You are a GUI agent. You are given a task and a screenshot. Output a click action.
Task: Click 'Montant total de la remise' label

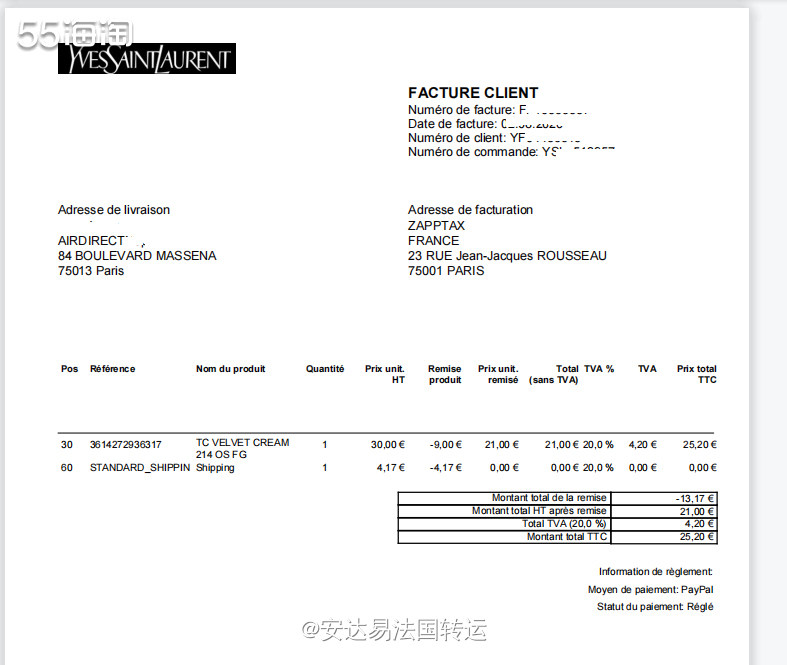pyautogui.click(x=549, y=498)
